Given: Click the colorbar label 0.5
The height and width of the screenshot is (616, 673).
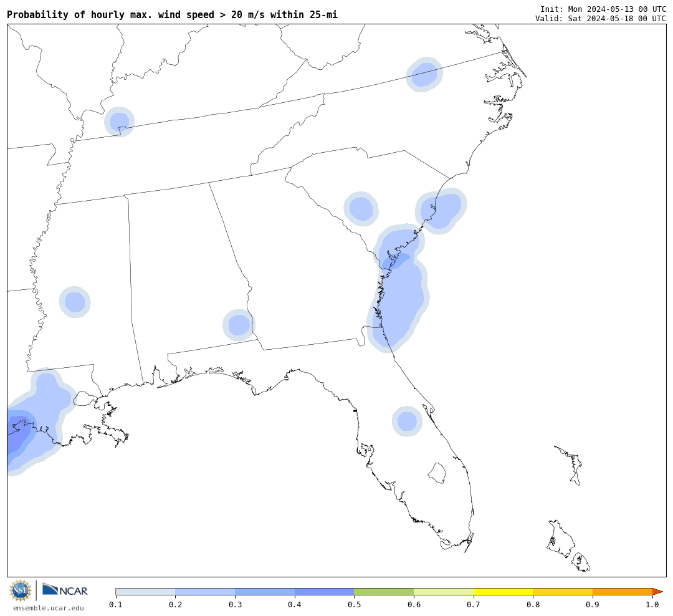Looking at the screenshot, I should coord(354,605).
